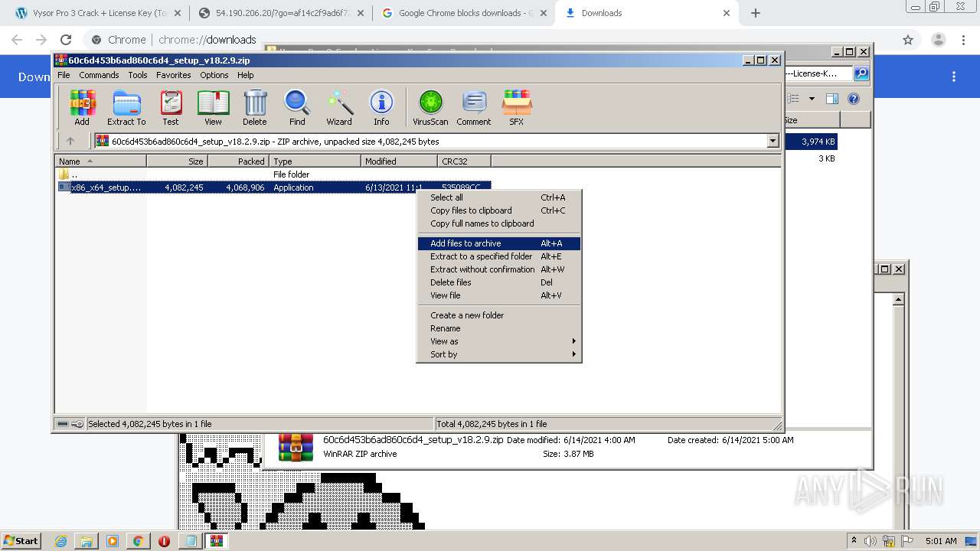Expand the archive path dropdown
This screenshot has height=551, width=980.
[773, 141]
